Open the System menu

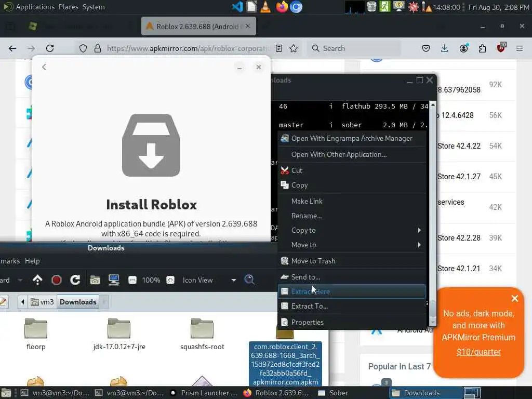(94, 7)
